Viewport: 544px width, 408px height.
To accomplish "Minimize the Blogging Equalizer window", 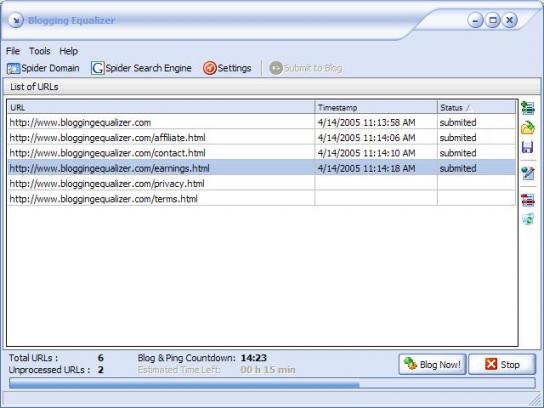I will pyautogui.click(x=475, y=20).
